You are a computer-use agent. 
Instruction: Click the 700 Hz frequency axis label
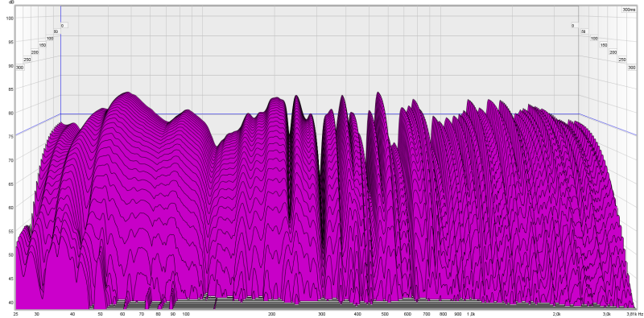427,314
